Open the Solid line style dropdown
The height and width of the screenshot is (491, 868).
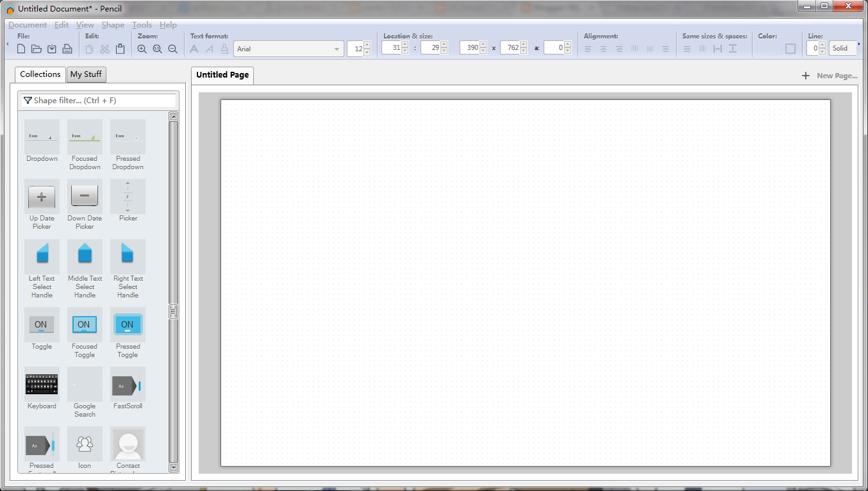842,47
